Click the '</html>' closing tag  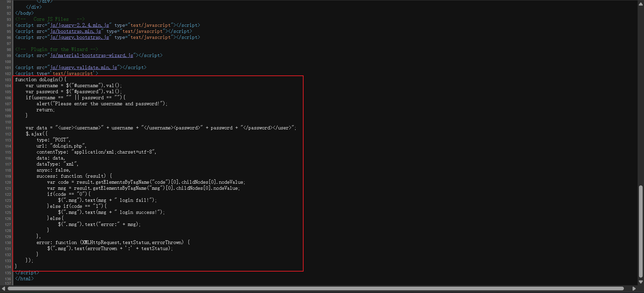[24, 279]
